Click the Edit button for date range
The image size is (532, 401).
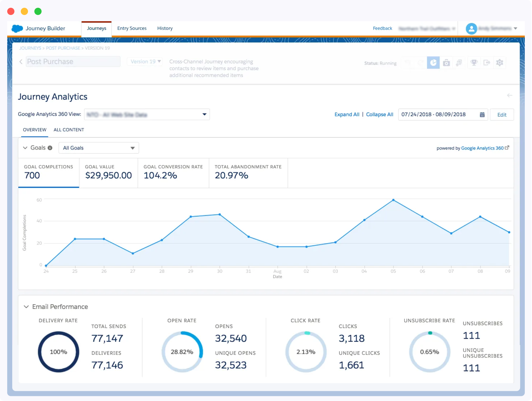(501, 115)
